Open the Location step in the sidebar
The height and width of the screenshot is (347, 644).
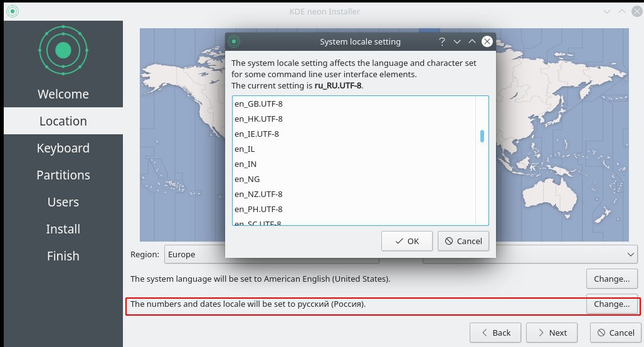click(x=63, y=121)
